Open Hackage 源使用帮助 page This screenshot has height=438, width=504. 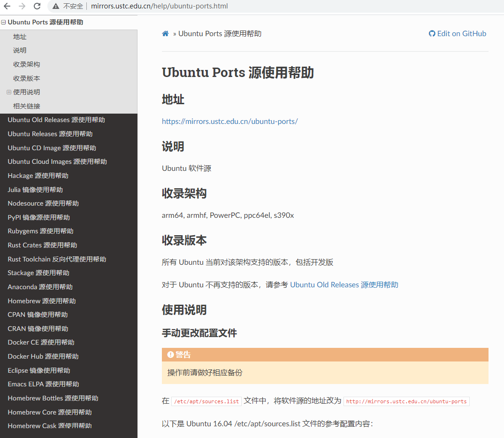coord(38,176)
